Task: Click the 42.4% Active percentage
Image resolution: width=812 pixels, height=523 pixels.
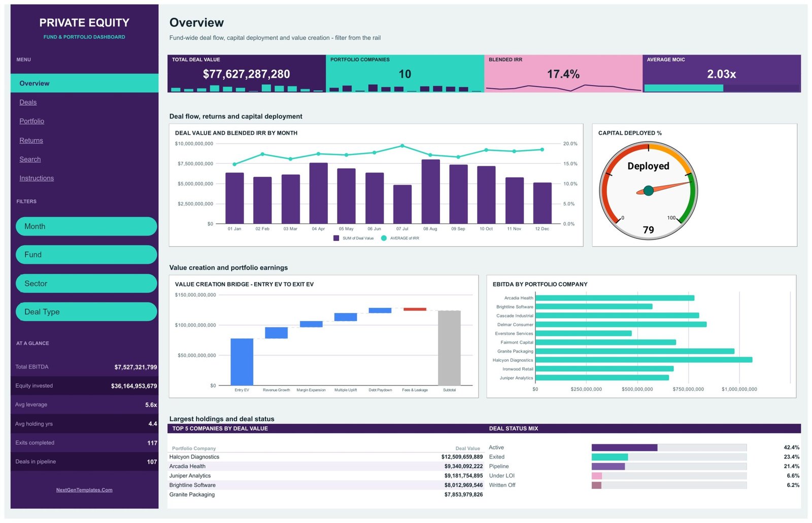Action: [x=791, y=447]
